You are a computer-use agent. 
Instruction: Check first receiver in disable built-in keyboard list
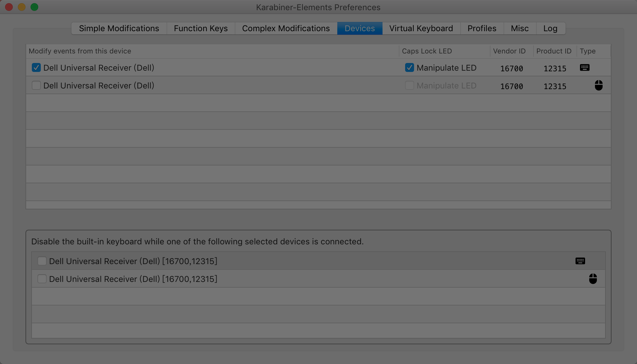pyautogui.click(x=42, y=261)
